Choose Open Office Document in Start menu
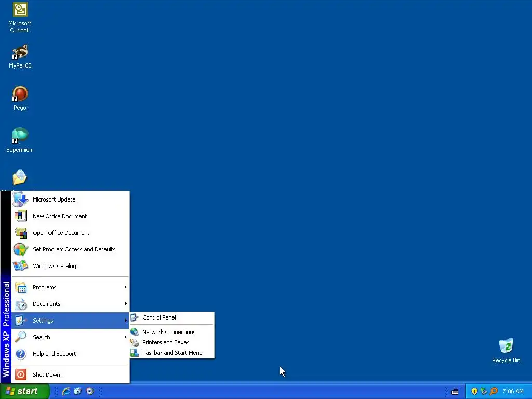This screenshot has height=399, width=532. point(71,233)
